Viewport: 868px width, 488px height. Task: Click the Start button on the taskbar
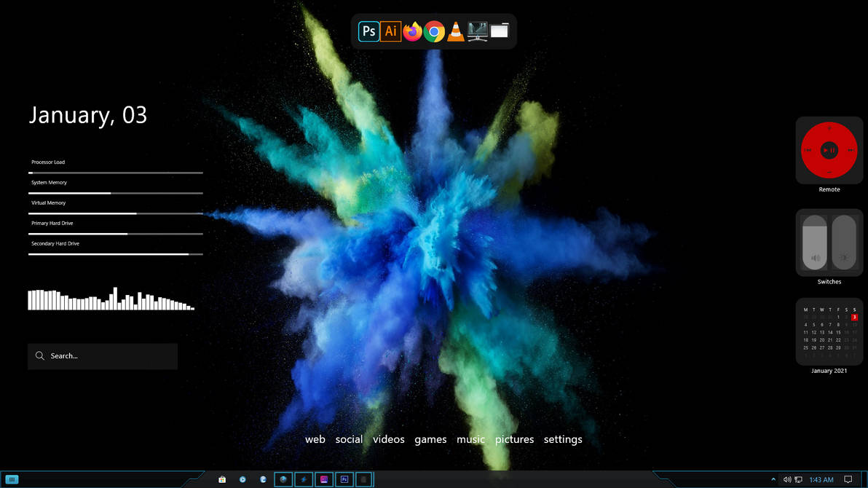tap(12, 480)
